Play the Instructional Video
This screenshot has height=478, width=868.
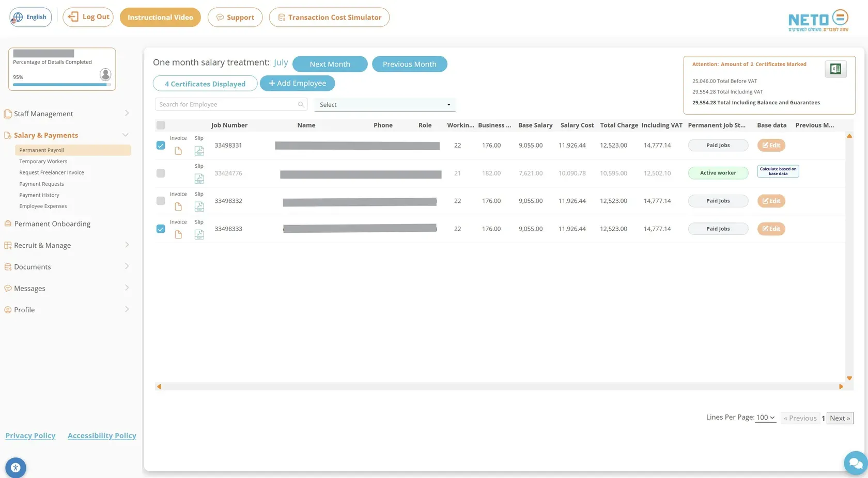(x=160, y=17)
